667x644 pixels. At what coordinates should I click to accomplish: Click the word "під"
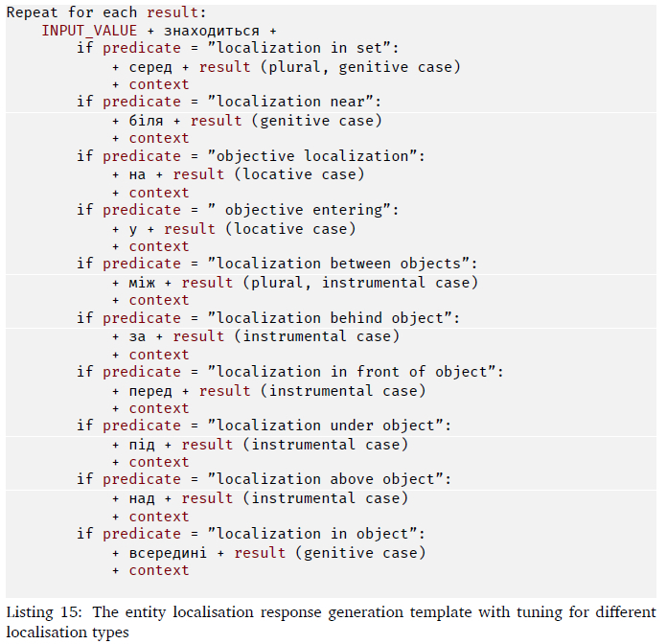tap(142, 444)
